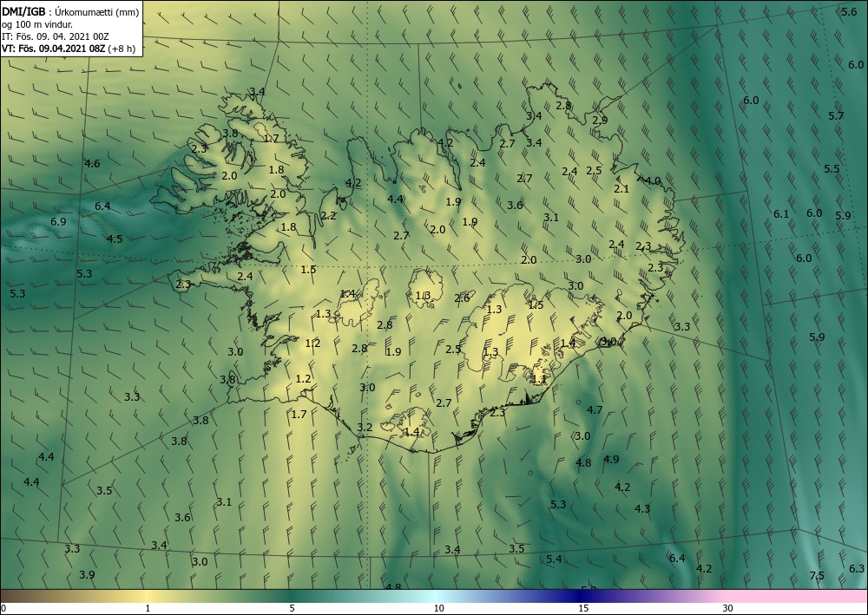Click the 7.5 value on the map
868x615 pixels.
tap(817, 576)
